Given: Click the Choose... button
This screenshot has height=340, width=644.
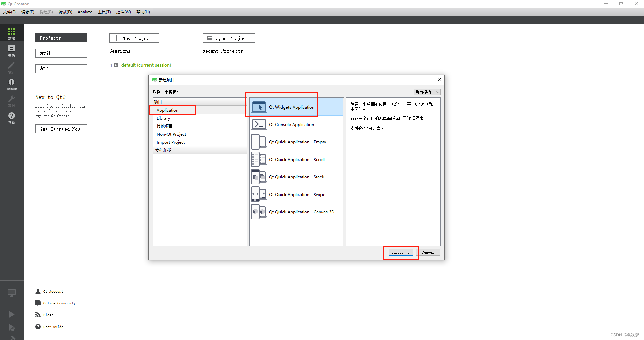Looking at the screenshot, I should point(401,252).
